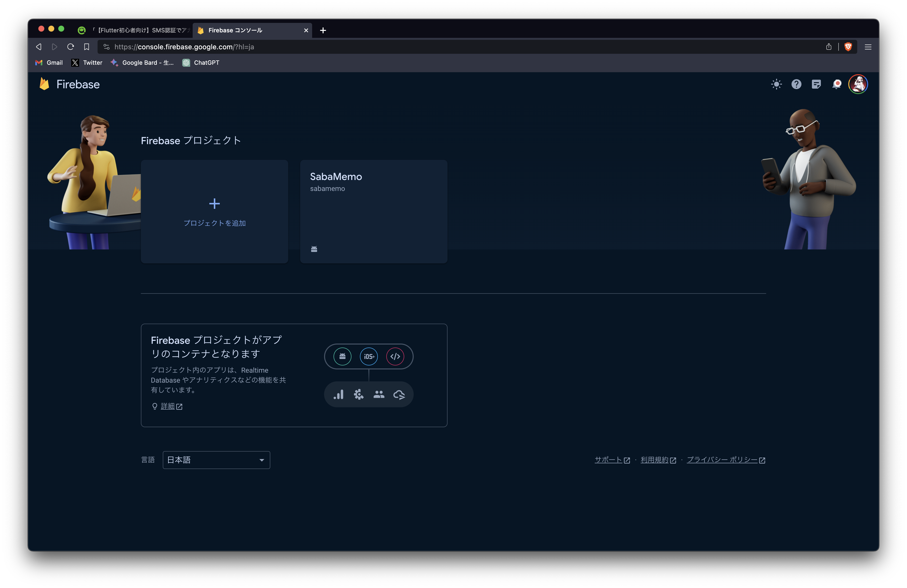Open the サポート link
This screenshot has height=588, width=907.
point(609,460)
